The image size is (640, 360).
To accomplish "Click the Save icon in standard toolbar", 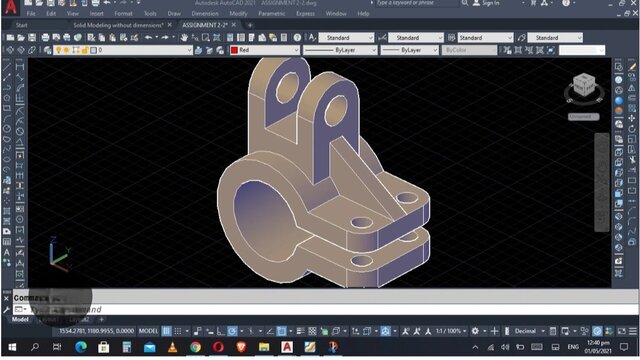I will click(x=32, y=38).
